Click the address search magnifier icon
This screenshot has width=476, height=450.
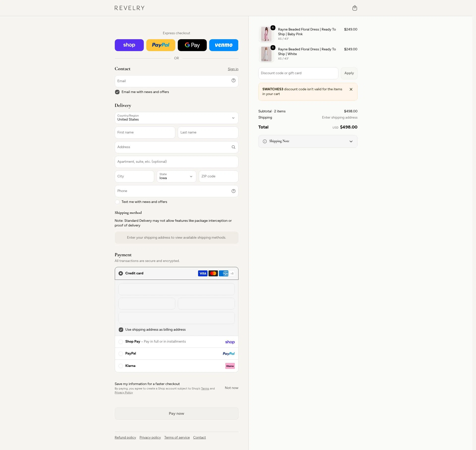[x=233, y=147]
